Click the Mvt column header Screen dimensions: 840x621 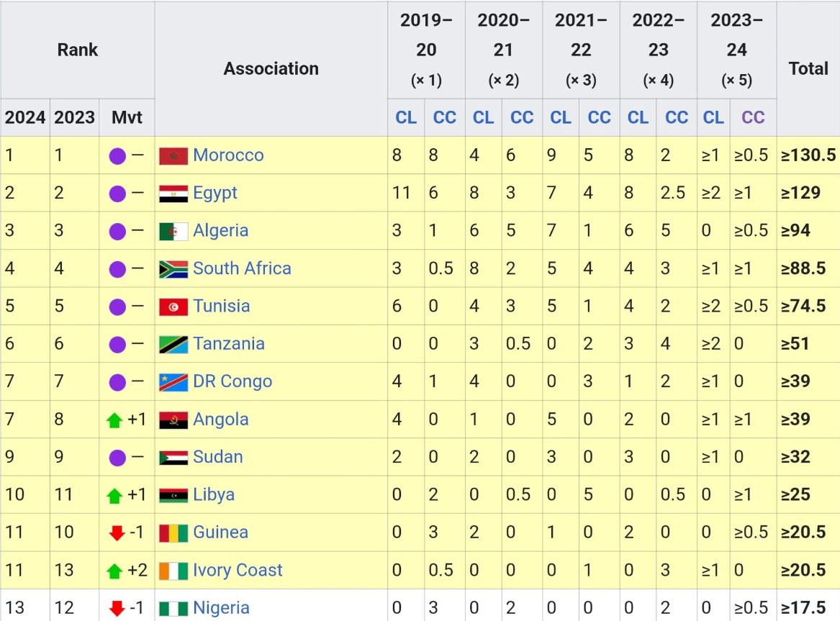point(127,117)
